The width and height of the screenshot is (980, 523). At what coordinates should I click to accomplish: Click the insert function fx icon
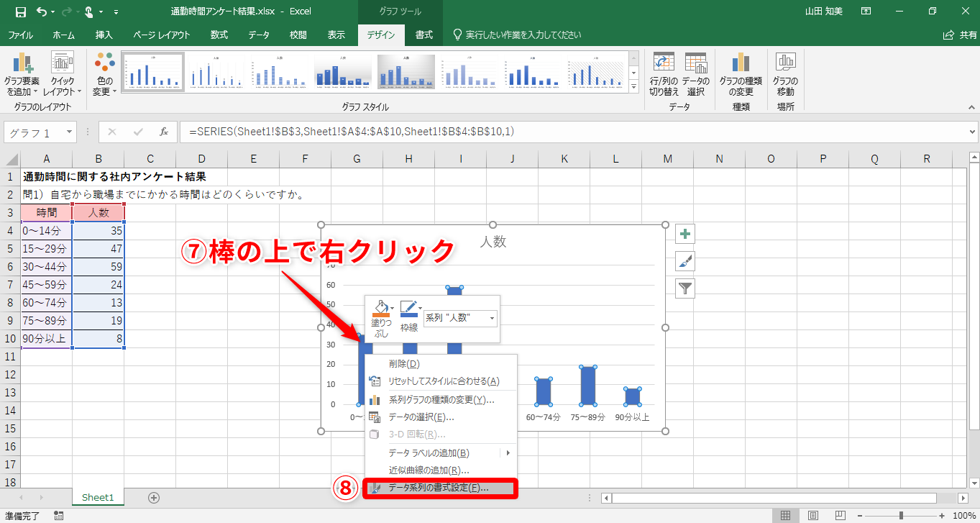click(x=164, y=132)
